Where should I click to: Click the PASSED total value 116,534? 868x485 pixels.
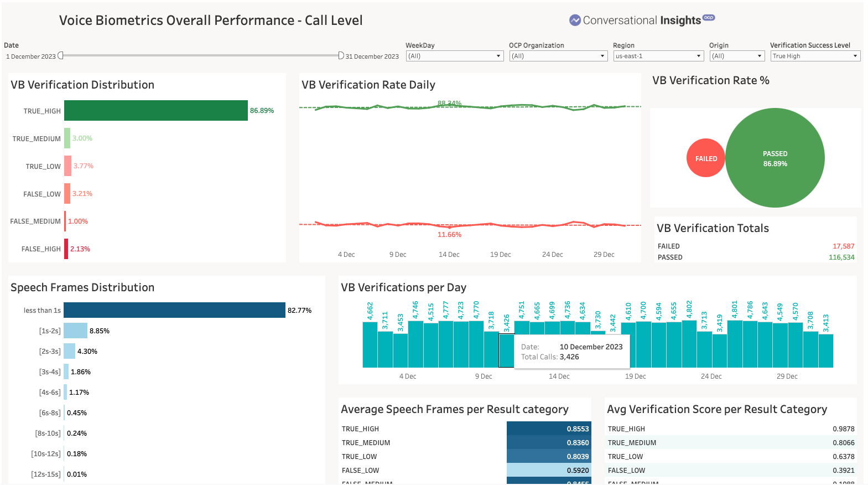(x=841, y=257)
